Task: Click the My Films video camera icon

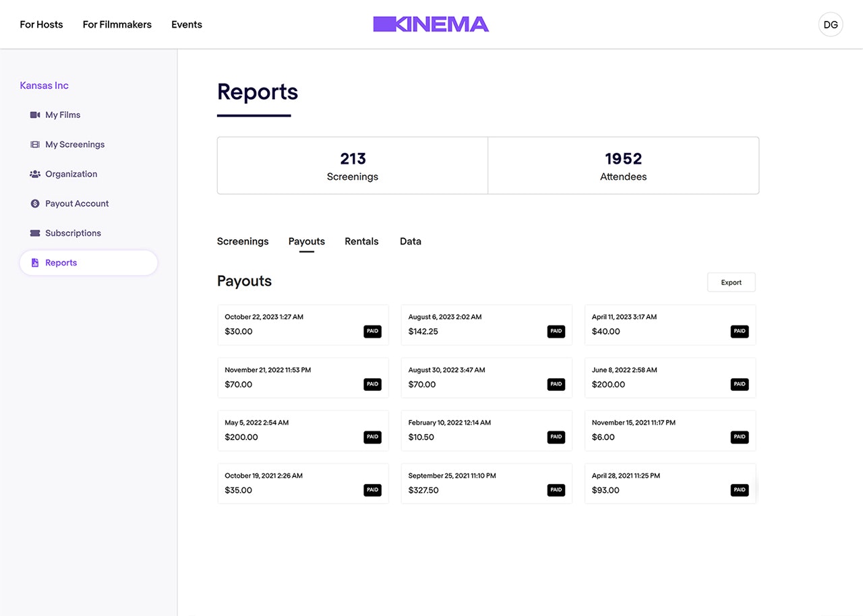Action: (35, 115)
